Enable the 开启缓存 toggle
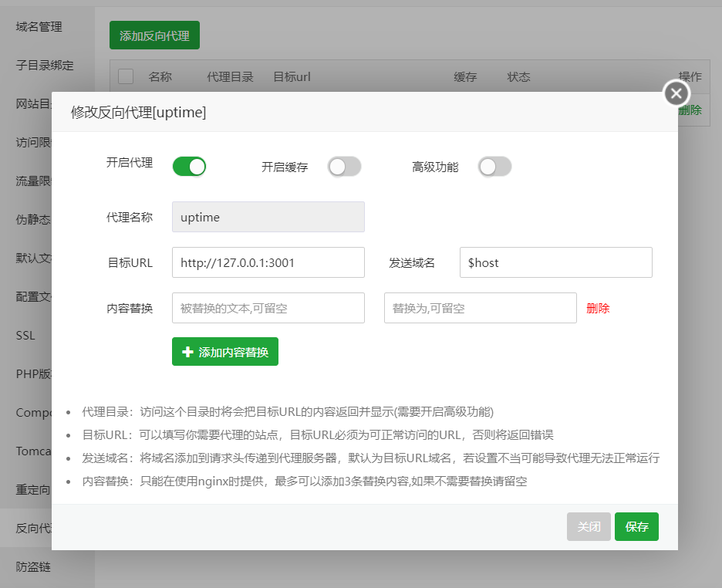 (x=344, y=166)
